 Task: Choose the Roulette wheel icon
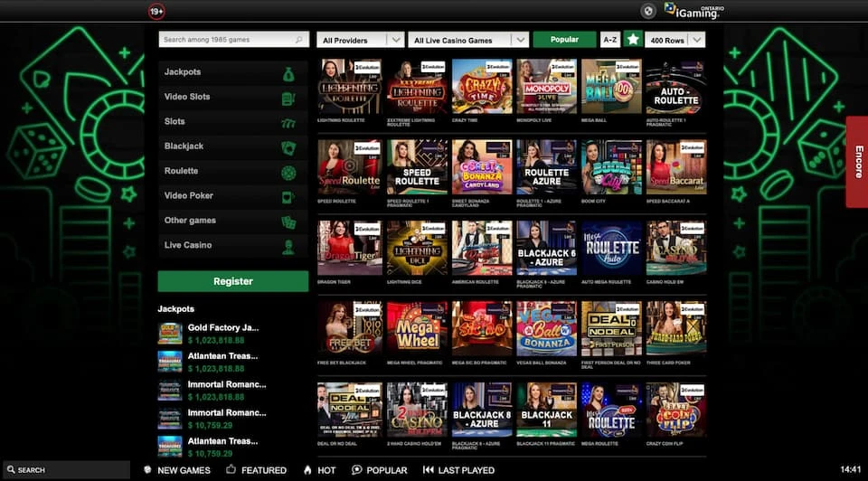[x=288, y=173]
